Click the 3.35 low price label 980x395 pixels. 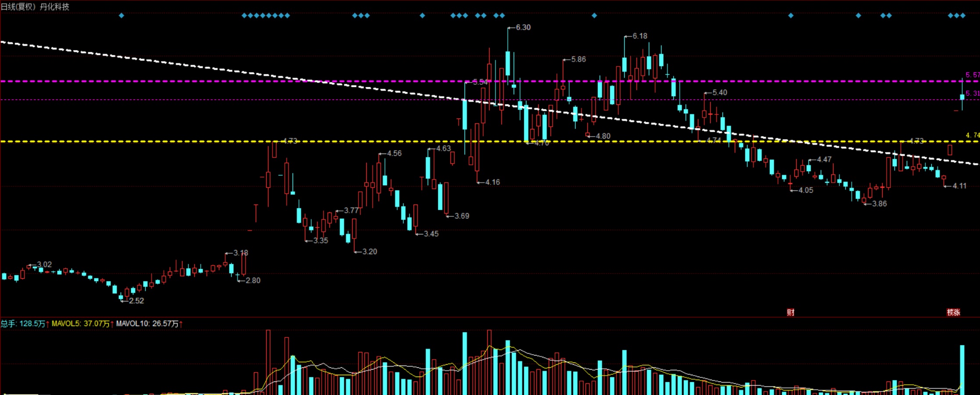click(x=320, y=241)
